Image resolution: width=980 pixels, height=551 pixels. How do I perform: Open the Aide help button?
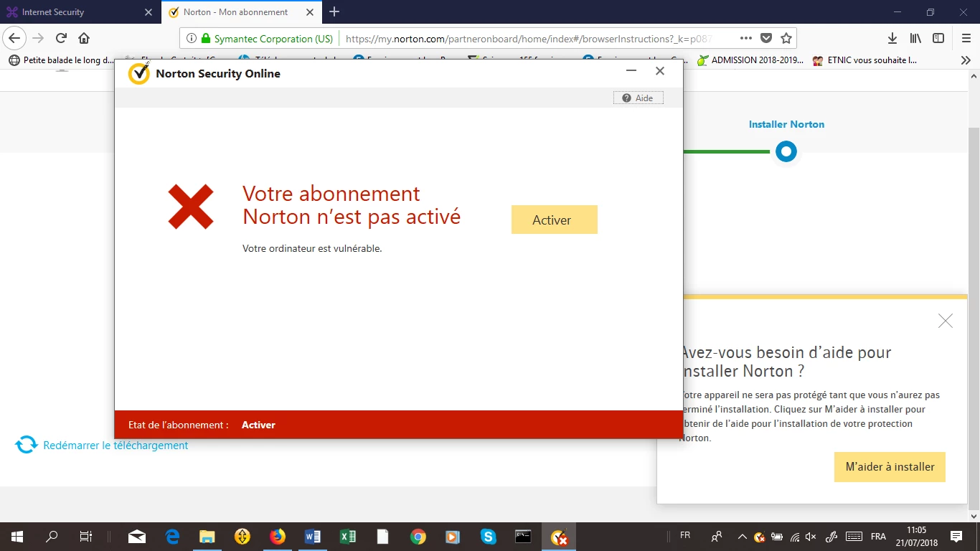pyautogui.click(x=638, y=98)
